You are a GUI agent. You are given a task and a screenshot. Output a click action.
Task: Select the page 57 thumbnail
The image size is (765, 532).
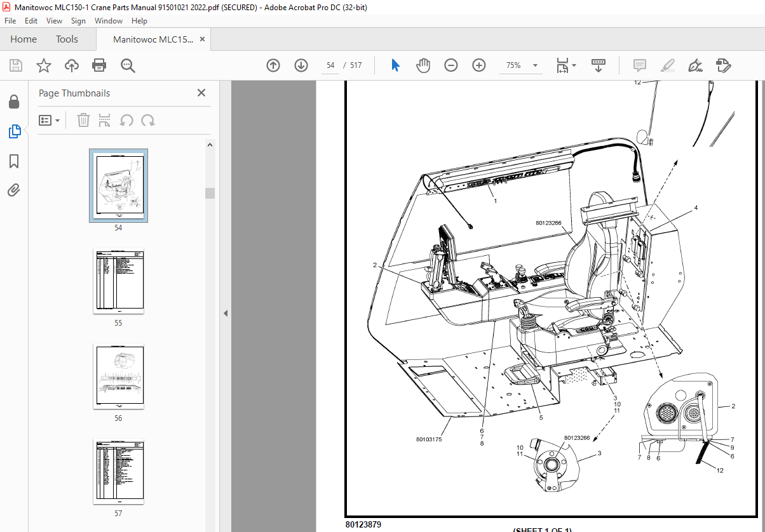(x=118, y=472)
